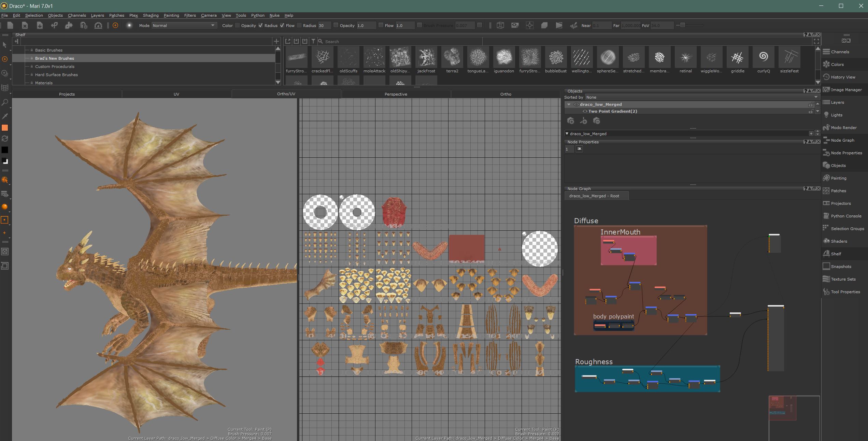Switch to the Perspective view tab

tap(396, 94)
